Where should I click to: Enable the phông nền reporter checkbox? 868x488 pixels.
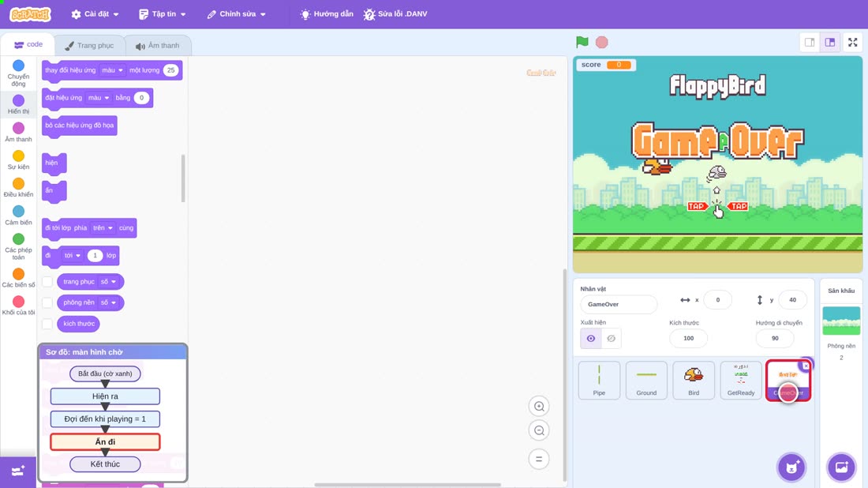pyautogui.click(x=47, y=302)
